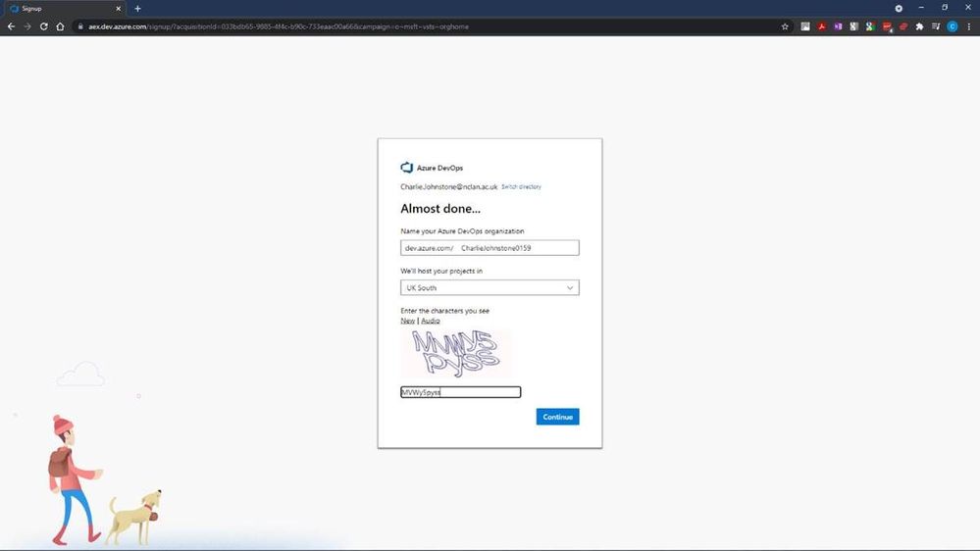Open the red cloud extension icon
The width and height of the screenshot is (980, 551).
point(903,26)
